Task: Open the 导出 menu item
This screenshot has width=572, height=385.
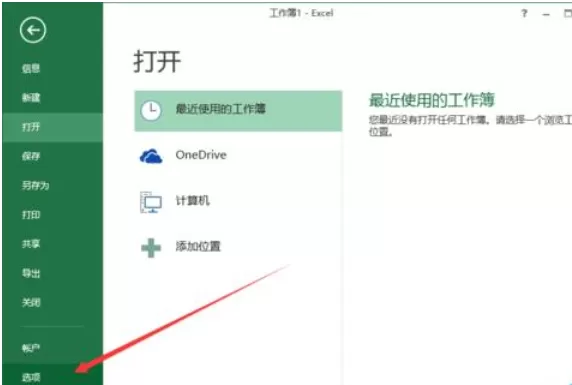Action: click(x=31, y=273)
